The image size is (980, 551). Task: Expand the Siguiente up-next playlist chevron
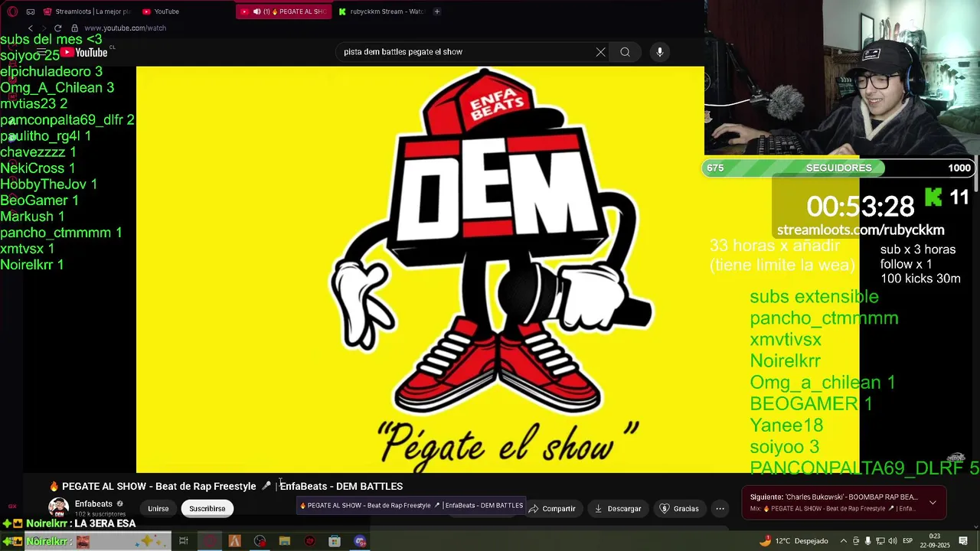coord(933,503)
